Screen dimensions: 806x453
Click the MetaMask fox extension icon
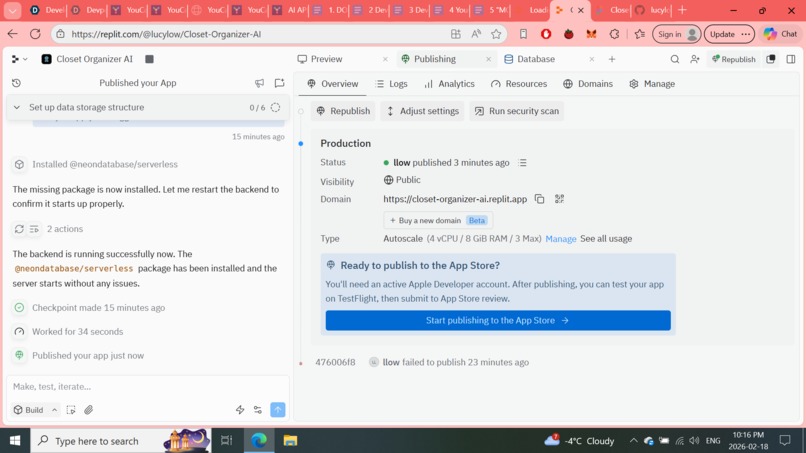(x=591, y=34)
